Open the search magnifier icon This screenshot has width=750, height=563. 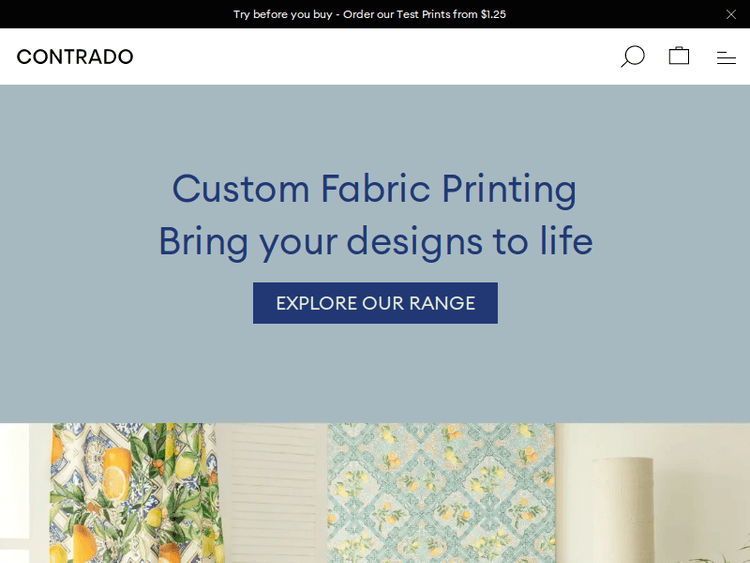click(632, 56)
